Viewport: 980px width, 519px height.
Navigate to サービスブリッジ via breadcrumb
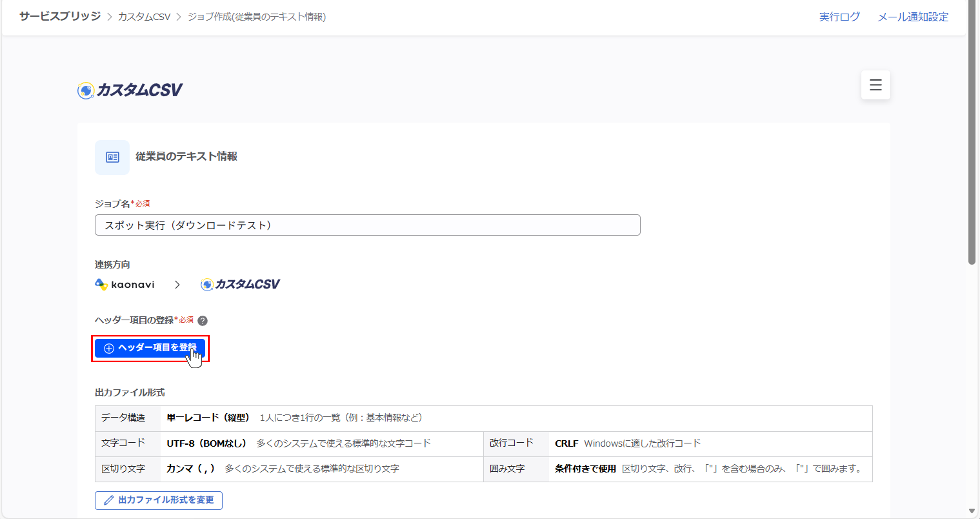tap(59, 16)
